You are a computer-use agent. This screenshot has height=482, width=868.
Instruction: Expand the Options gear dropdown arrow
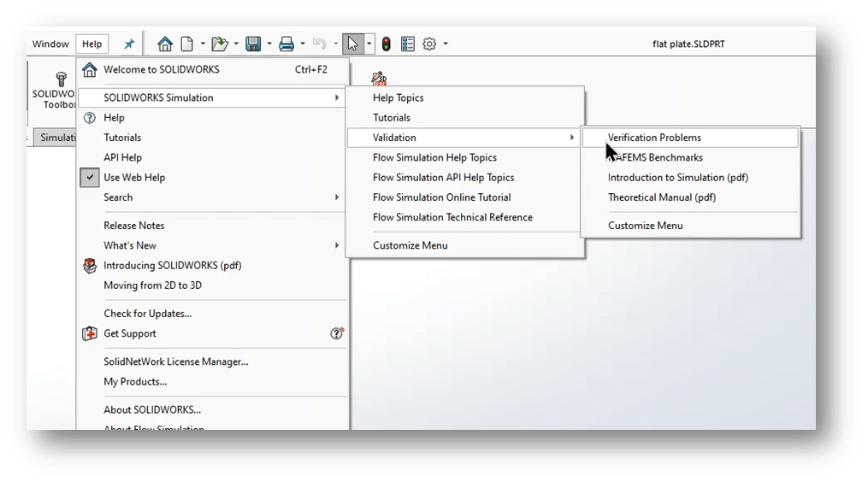click(x=446, y=44)
